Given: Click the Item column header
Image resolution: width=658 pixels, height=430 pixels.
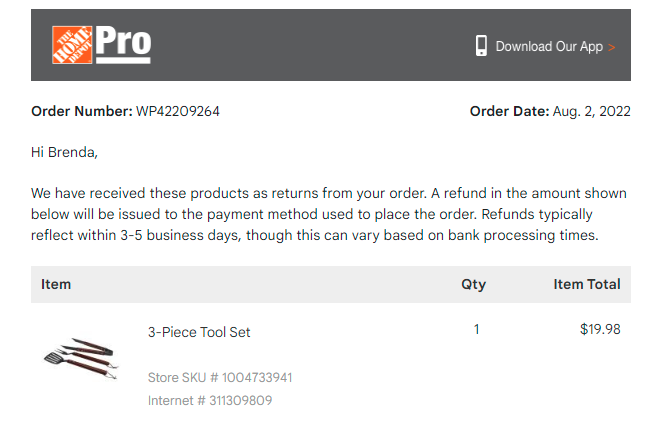Looking at the screenshot, I should [56, 284].
